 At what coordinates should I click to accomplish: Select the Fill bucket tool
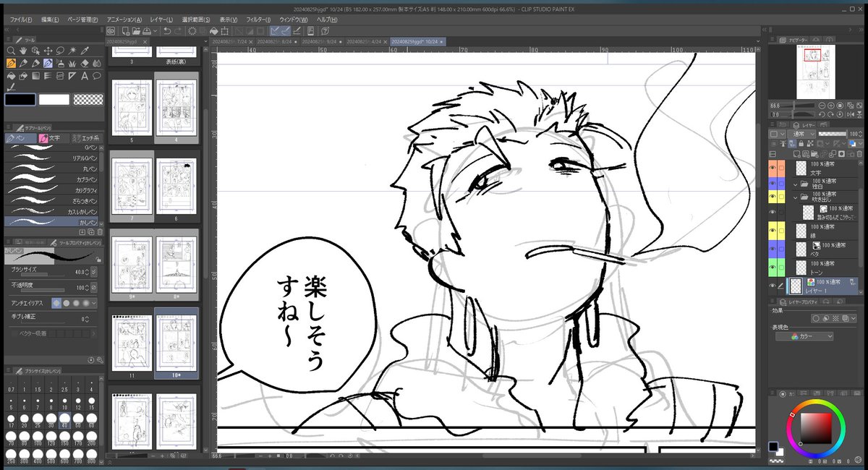12,75
